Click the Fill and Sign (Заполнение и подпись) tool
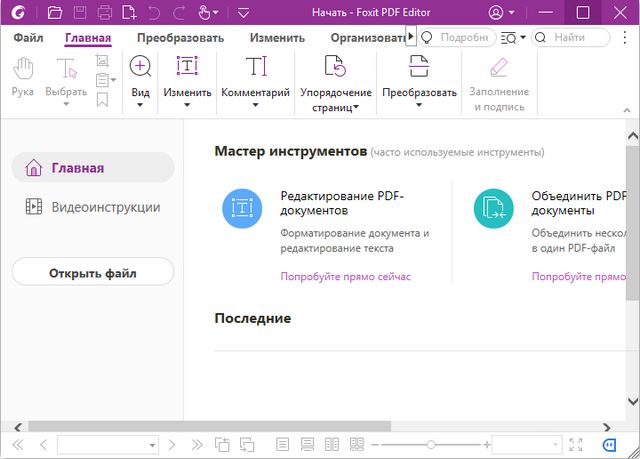Screen dimensions: 640x459 coord(497,82)
